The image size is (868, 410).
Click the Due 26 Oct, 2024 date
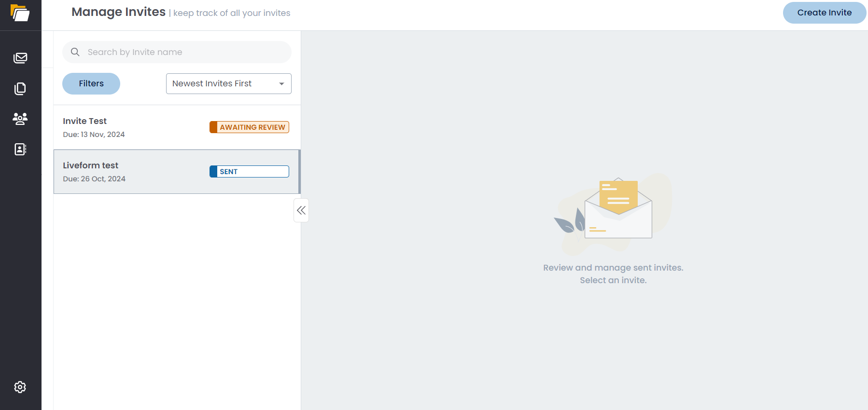(94, 179)
